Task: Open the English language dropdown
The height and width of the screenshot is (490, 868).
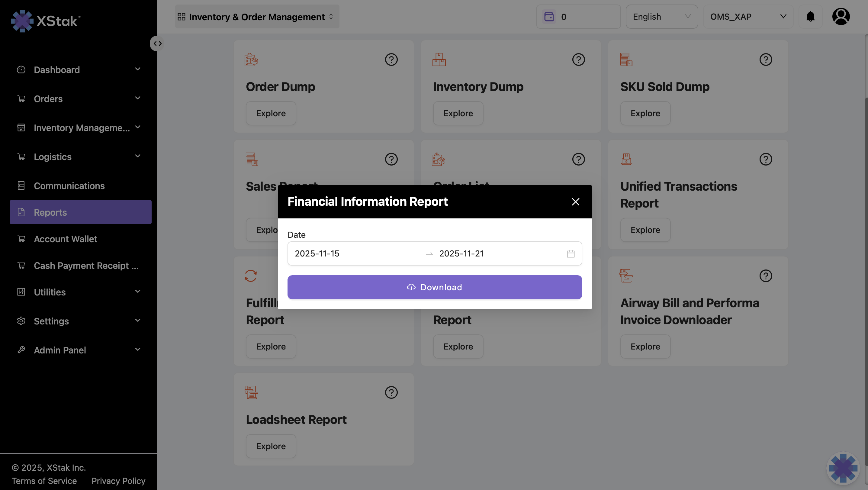Action: (x=661, y=17)
